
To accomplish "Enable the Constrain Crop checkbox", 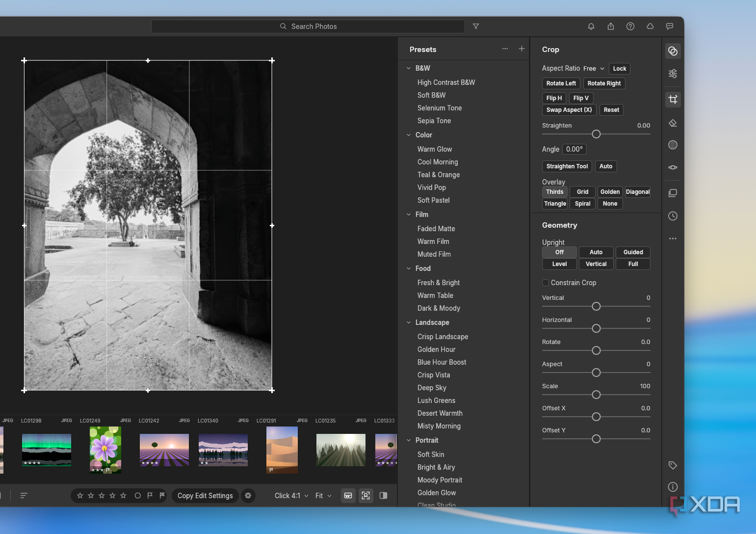I will tap(545, 283).
